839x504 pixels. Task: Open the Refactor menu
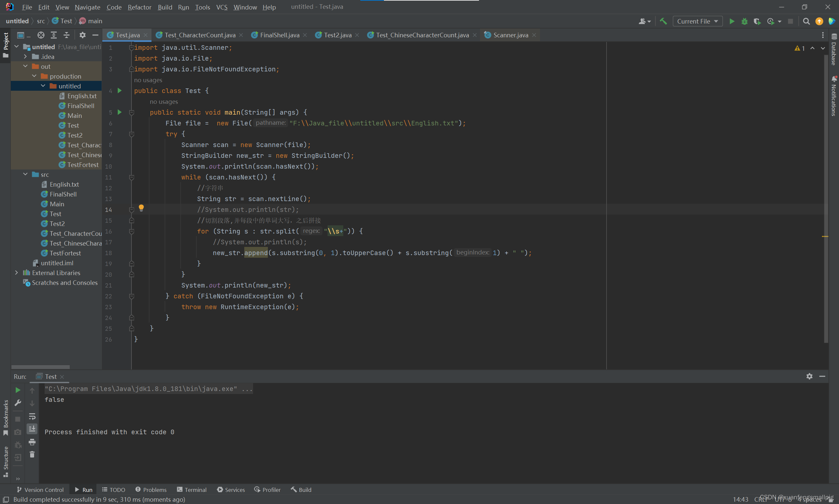(139, 7)
